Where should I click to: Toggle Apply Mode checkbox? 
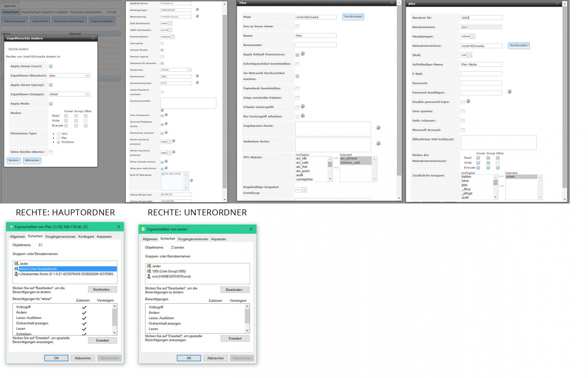[x=51, y=104]
